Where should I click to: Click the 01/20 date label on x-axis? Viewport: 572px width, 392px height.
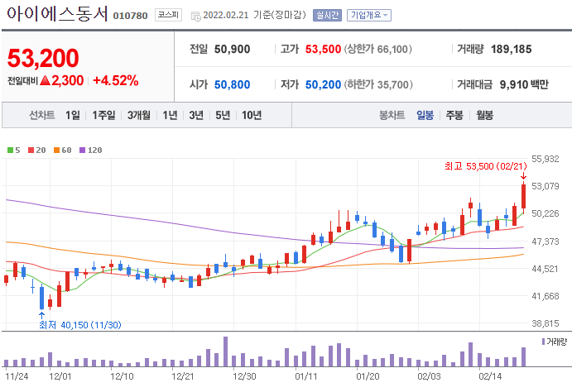[368, 376]
